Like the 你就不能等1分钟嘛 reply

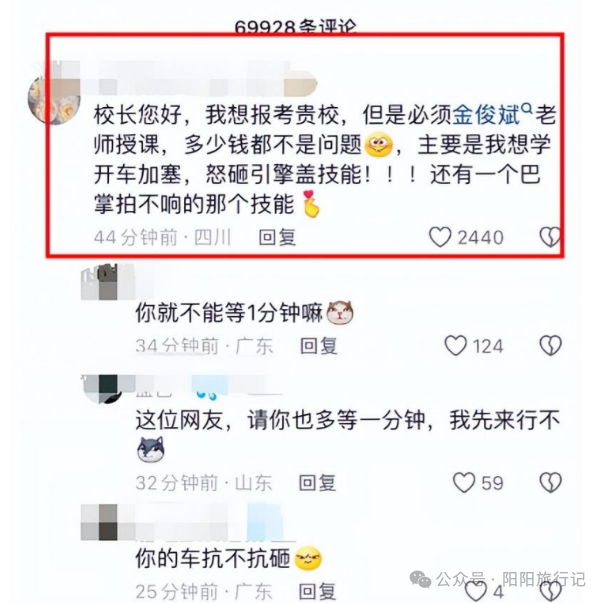pos(455,345)
